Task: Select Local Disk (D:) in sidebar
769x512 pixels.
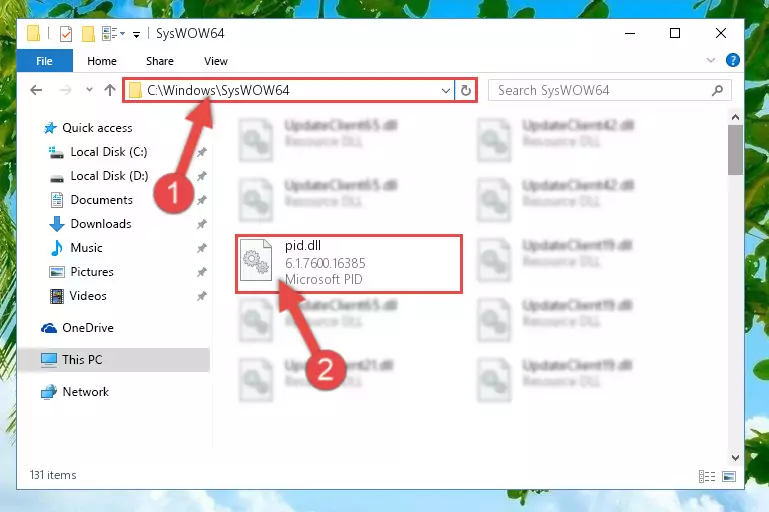Action: 109,176
